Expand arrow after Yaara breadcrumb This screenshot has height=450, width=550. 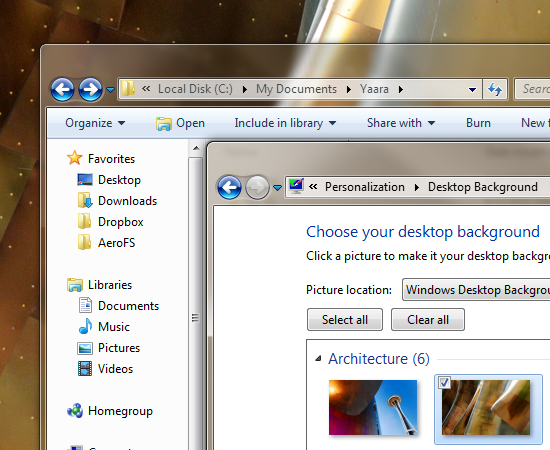click(x=401, y=90)
